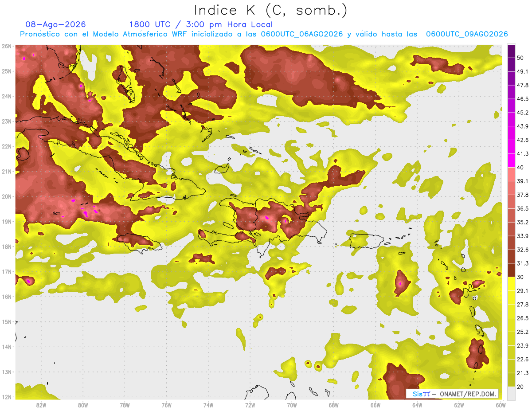
Task: Click the colorbar value "30"
Action: coord(520,277)
